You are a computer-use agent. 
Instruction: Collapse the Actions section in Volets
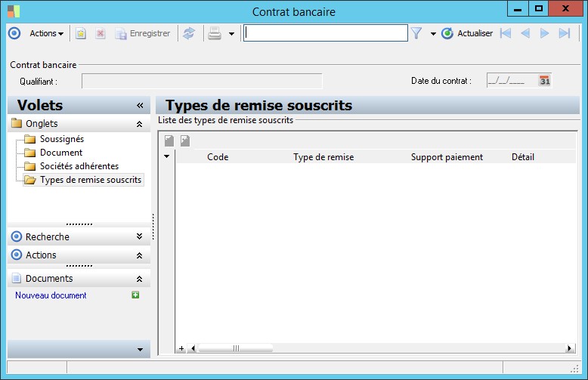click(x=139, y=255)
